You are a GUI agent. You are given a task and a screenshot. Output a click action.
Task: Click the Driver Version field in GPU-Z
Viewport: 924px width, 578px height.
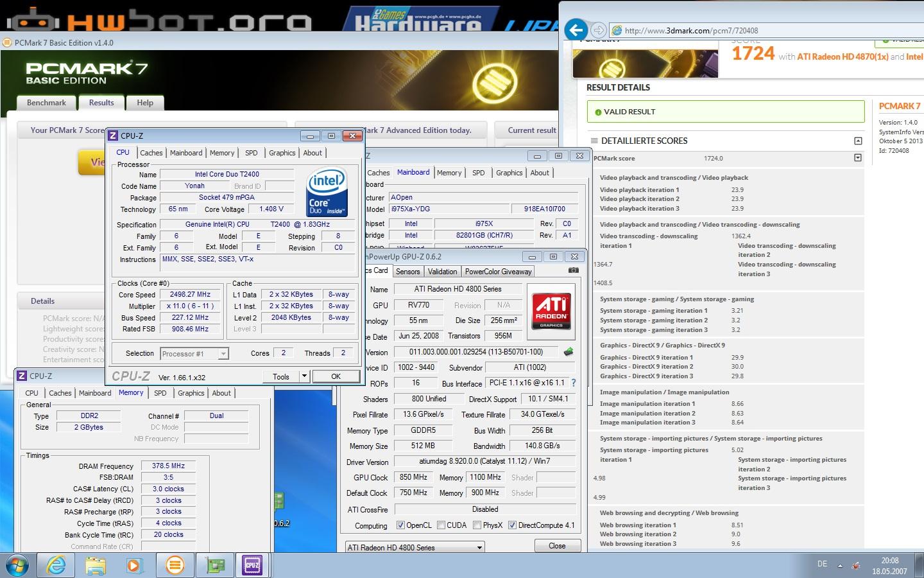pos(484,461)
